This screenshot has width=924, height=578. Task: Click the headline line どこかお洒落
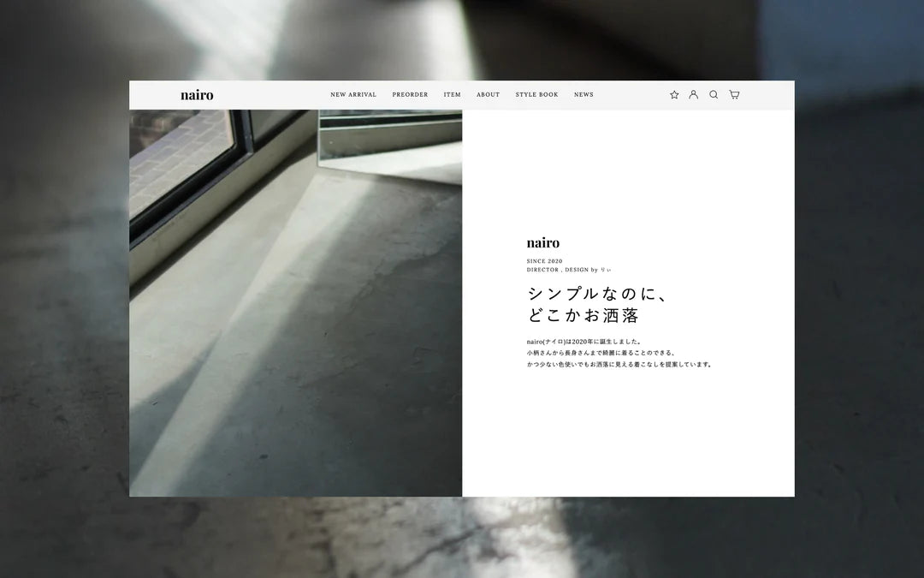tap(583, 315)
